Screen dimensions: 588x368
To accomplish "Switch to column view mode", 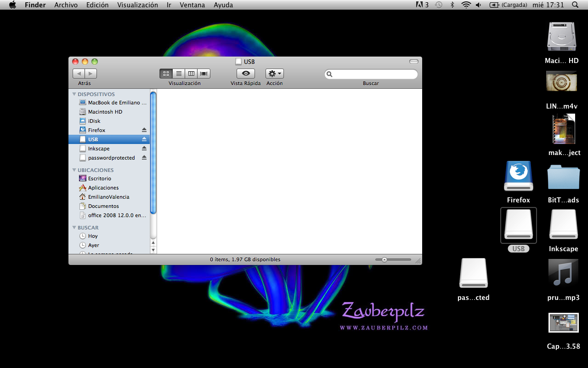I will (191, 74).
